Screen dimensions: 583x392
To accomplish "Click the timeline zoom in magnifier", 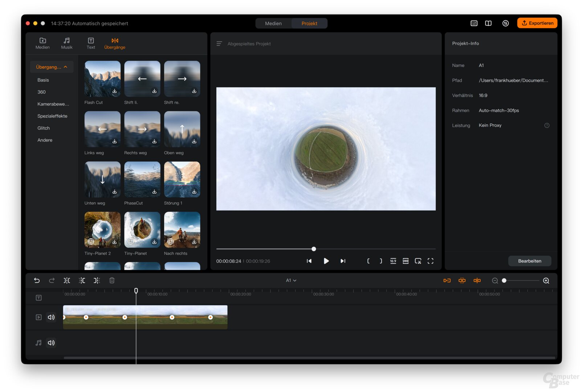I will (546, 281).
